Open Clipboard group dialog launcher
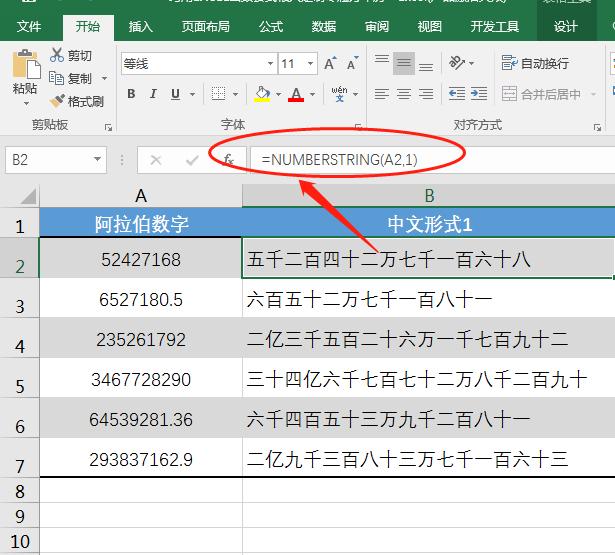This screenshot has height=555, width=615. point(108,127)
